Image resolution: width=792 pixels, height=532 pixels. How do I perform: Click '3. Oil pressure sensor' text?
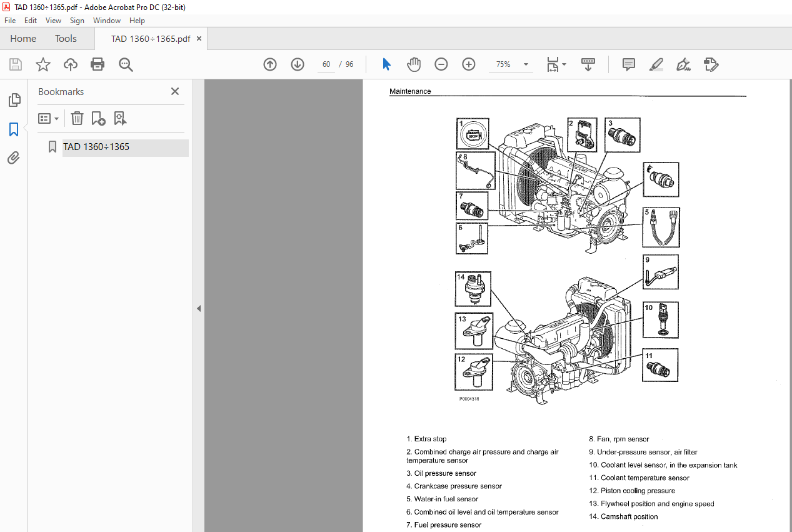441,473
